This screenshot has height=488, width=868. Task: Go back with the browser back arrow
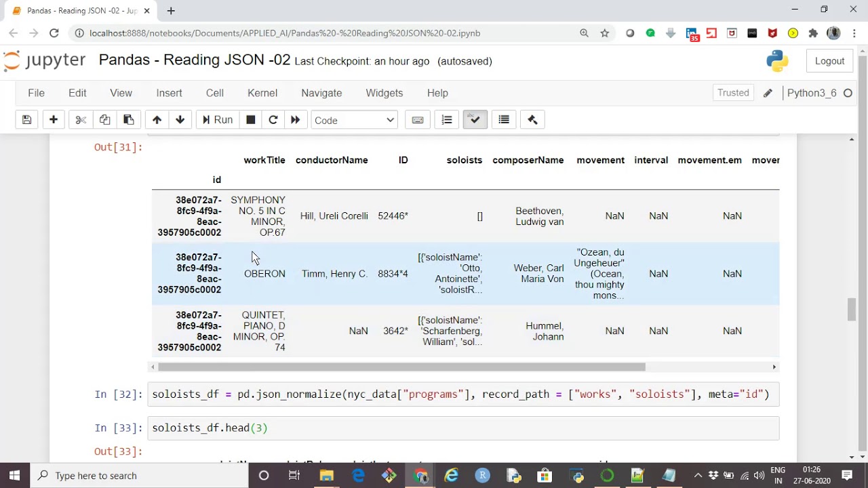(x=13, y=33)
